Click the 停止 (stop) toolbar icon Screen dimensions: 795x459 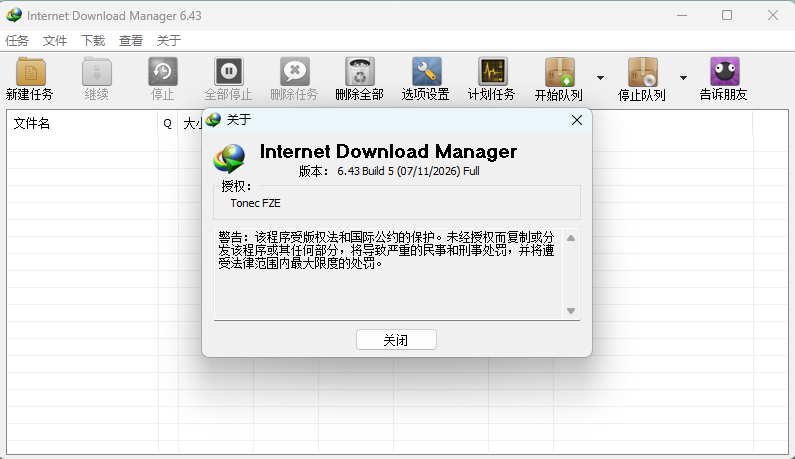pos(162,72)
